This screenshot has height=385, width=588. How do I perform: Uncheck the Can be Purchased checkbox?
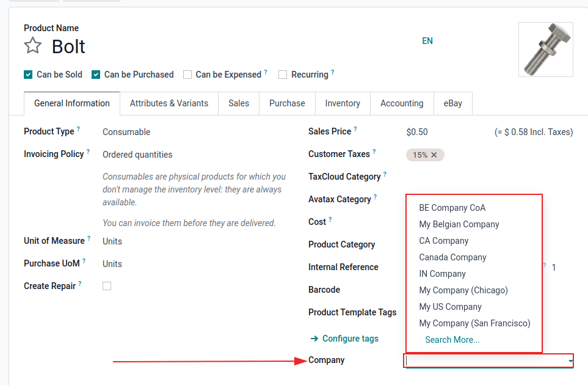pos(96,75)
